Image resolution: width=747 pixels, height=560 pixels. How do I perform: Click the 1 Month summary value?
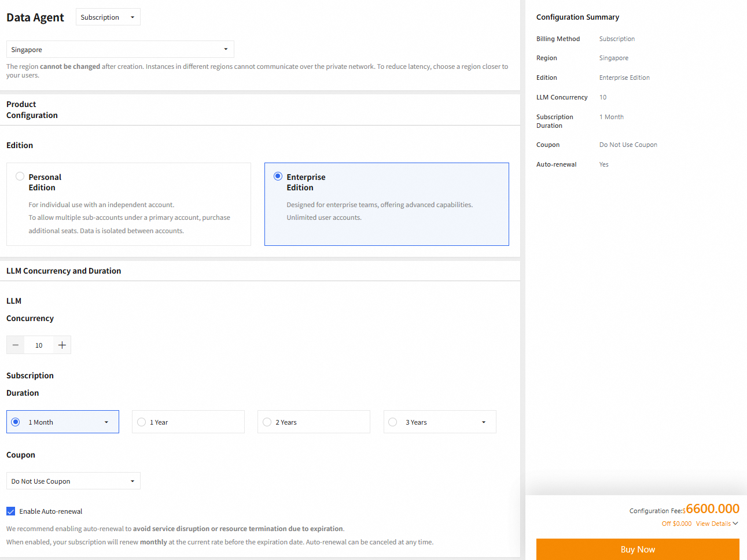coord(612,117)
